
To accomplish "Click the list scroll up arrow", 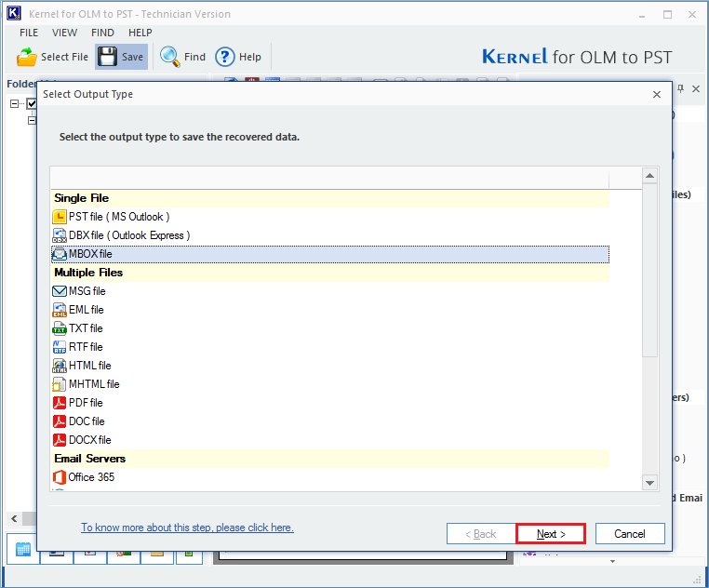I will click(649, 176).
